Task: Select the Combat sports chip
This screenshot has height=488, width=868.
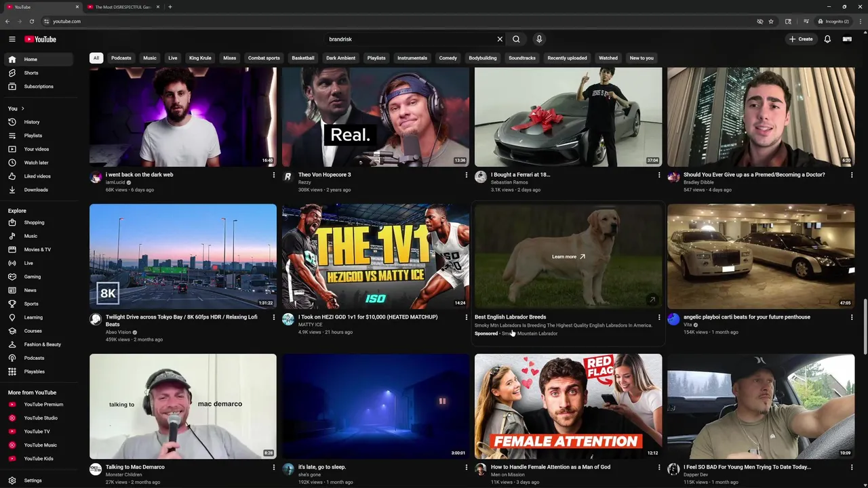Action: [x=264, y=58]
